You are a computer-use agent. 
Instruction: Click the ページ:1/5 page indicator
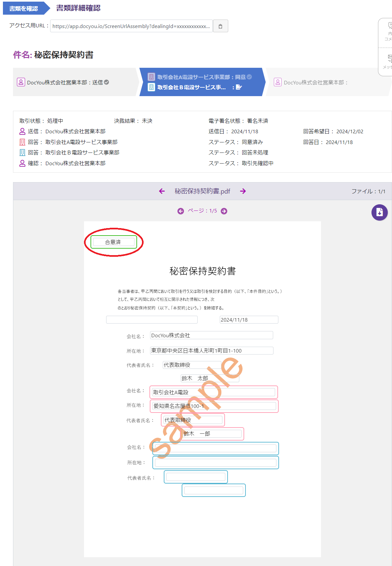click(x=202, y=211)
